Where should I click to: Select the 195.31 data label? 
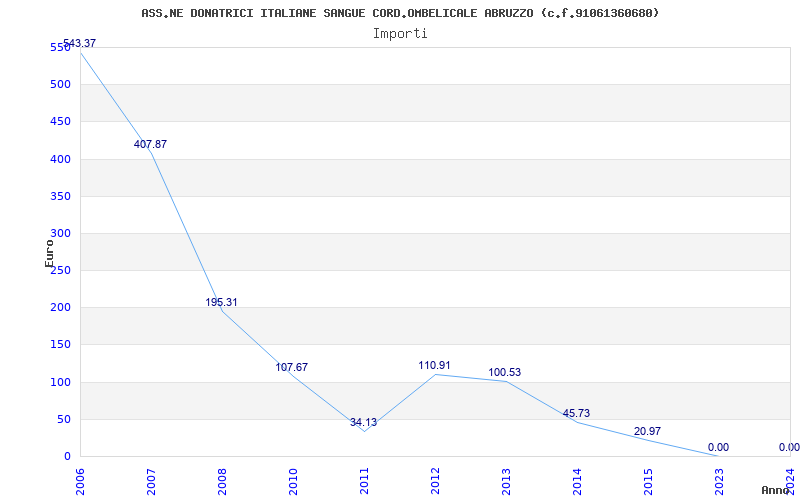(x=221, y=302)
